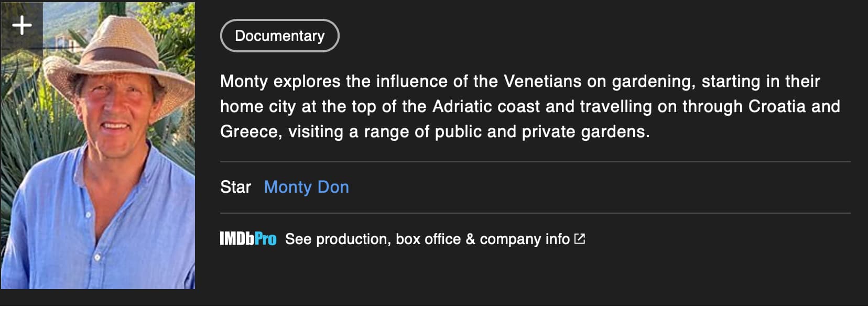Open the Monty Don poster image
868x310 pixels.
point(98,157)
